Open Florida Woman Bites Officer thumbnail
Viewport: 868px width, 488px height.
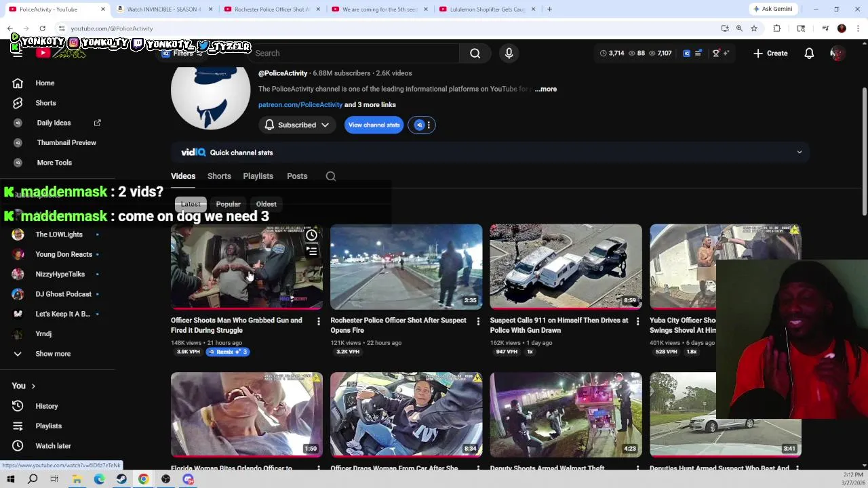(246, 414)
